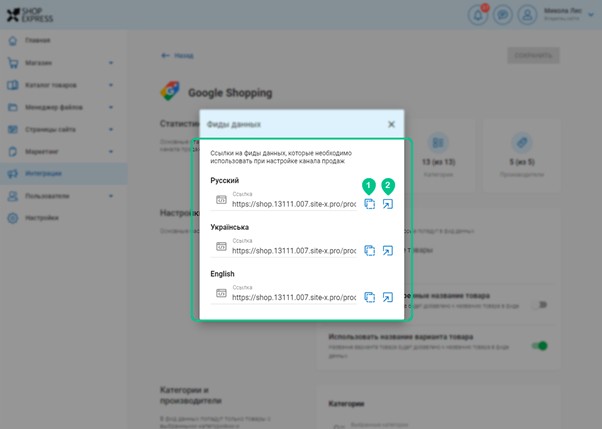Close the Фиды данных dialog

391,124
